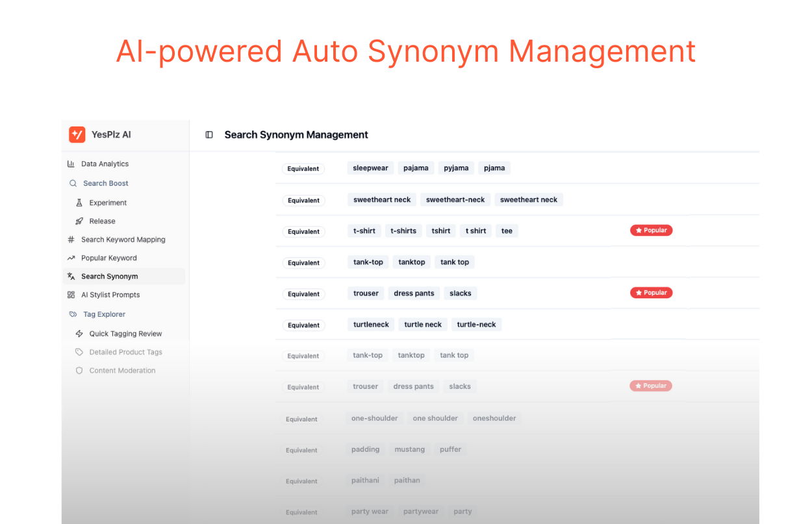Image resolution: width=812 pixels, height=524 pixels.
Task: Click the Experiment flask icon
Action: (x=79, y=203)
